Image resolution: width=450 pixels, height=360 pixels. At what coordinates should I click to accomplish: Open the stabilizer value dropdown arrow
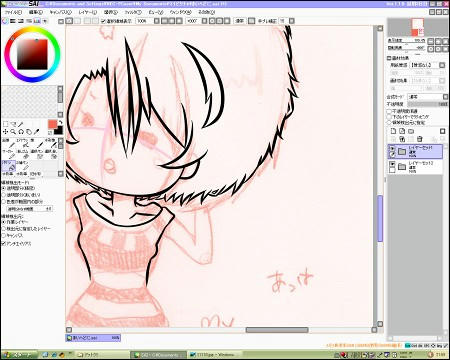click(292, 21)
